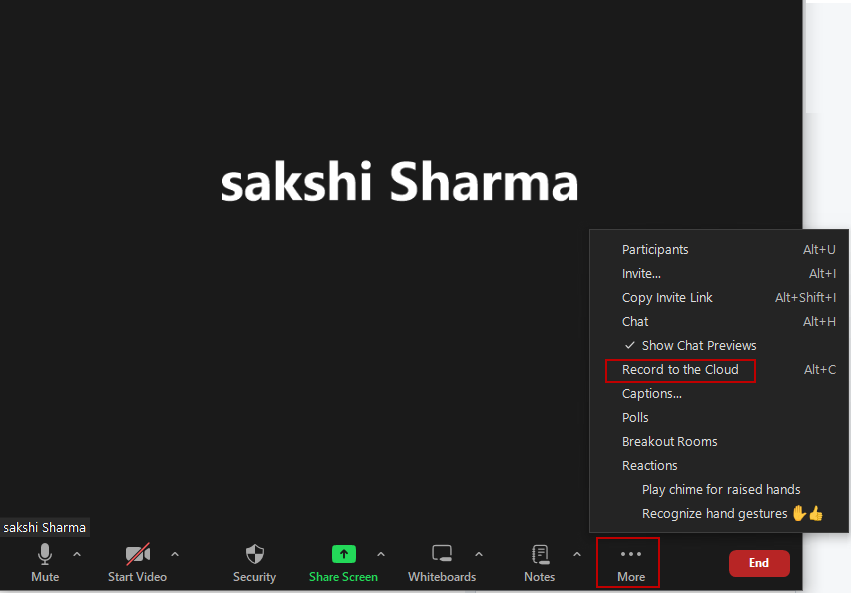851x593 pixels.
Task: Select Polls in the More menu
Action: (719, 417)
